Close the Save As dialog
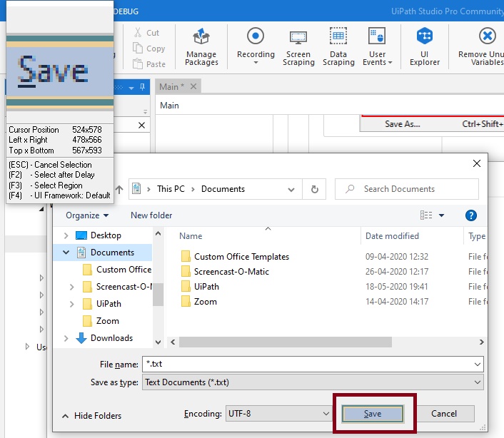 tap(477, 163)
